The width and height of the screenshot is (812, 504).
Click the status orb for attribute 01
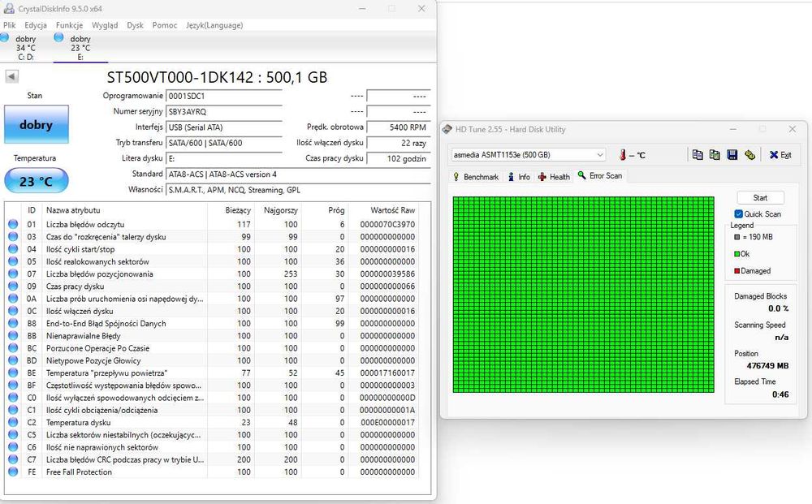(x=14, y=224)
